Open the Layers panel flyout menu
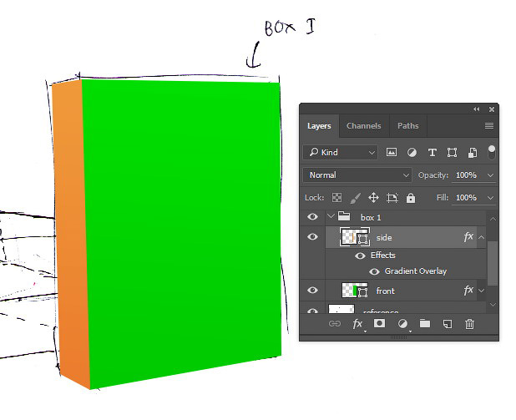This screenshot has height=420, width=516. coord(489,125)
